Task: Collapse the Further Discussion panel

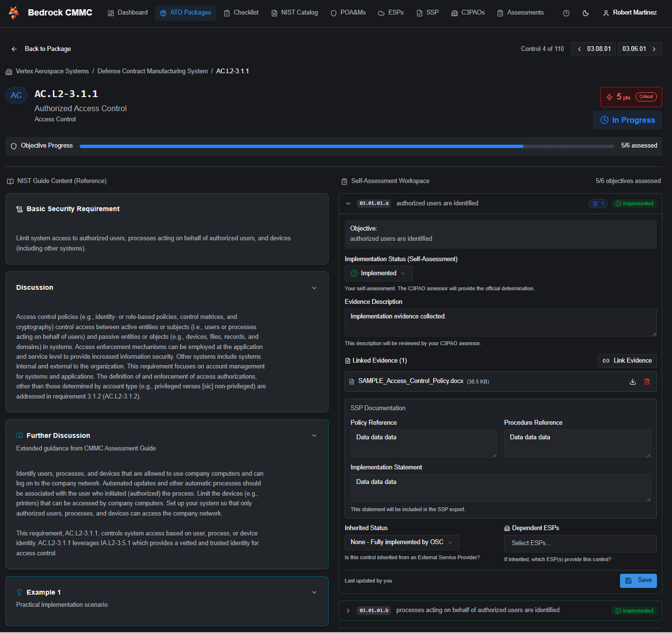Action: coord(314,435)
